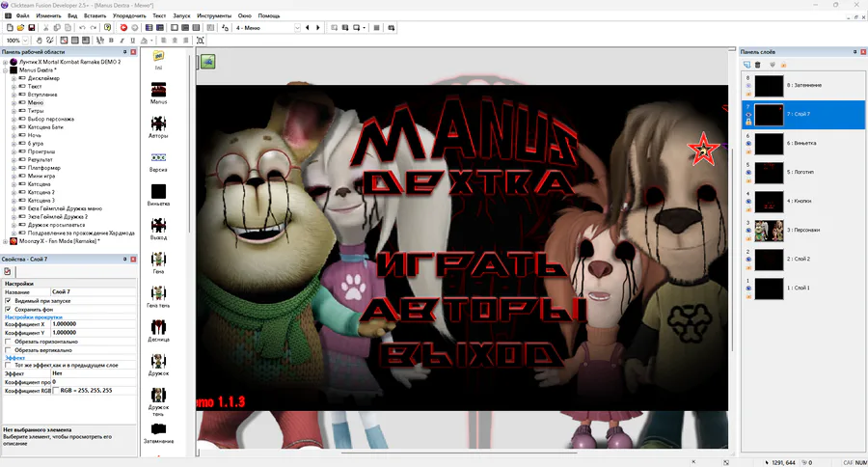Expand the Титры frame node
The width and height of the screenshot is (868, 467).
click(x=14, y=111)
